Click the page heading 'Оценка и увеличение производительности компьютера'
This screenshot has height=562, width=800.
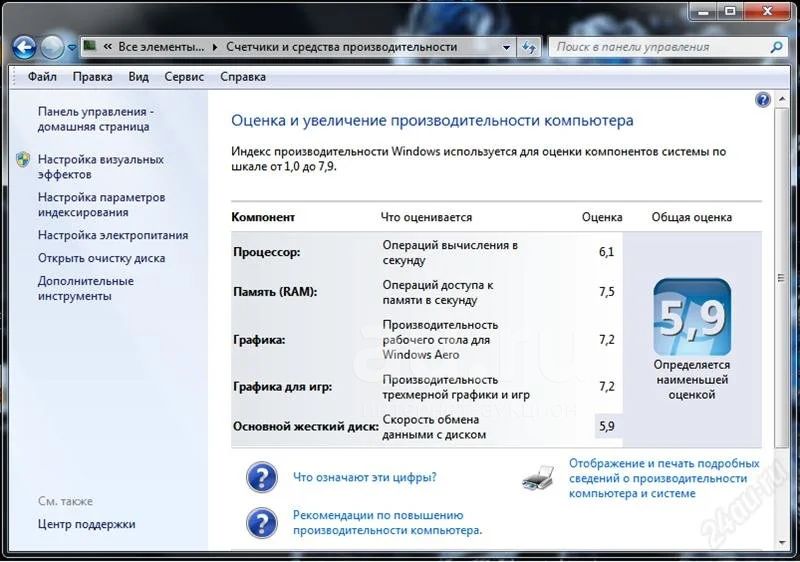[x=432, y=120]
